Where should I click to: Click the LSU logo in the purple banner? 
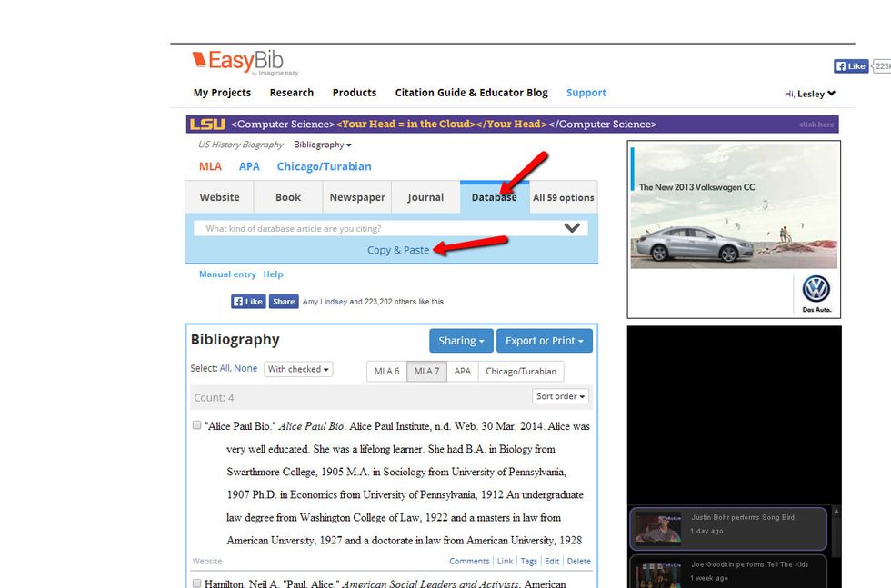(x=206, y=123)
